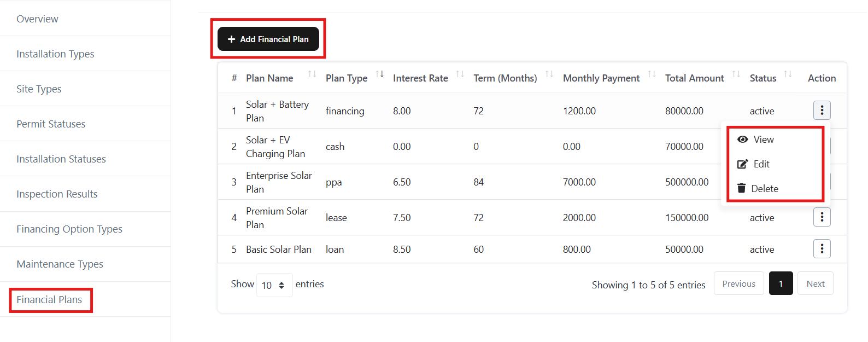Sort by Total Amount arrows
868x342 pixels.
pos(736,74)
